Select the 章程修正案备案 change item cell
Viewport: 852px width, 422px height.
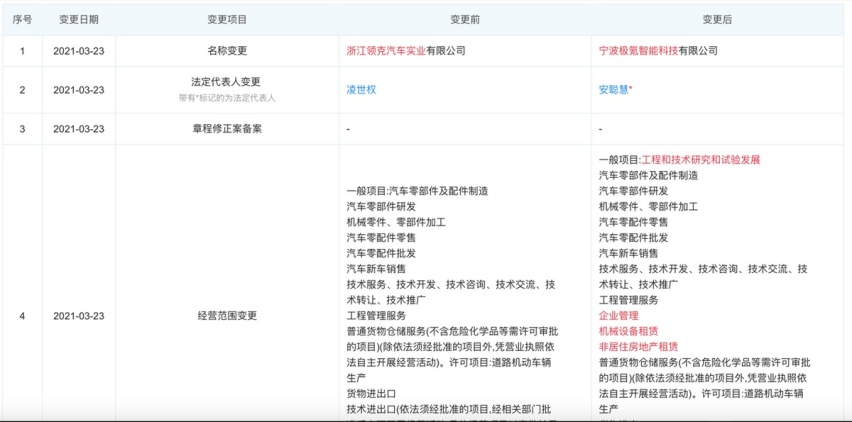point(227,129)
